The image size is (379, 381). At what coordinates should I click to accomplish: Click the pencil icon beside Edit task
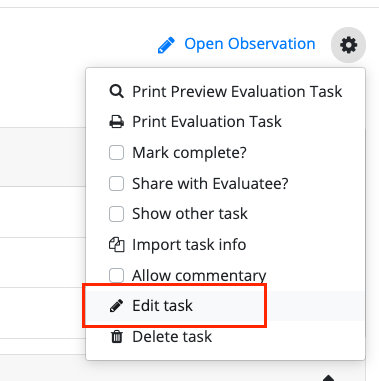pos(116,306)
